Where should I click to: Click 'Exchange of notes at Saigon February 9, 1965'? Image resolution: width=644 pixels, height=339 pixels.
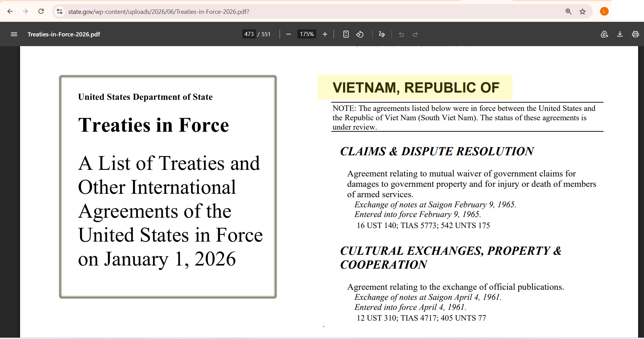(x=435, y=205)
